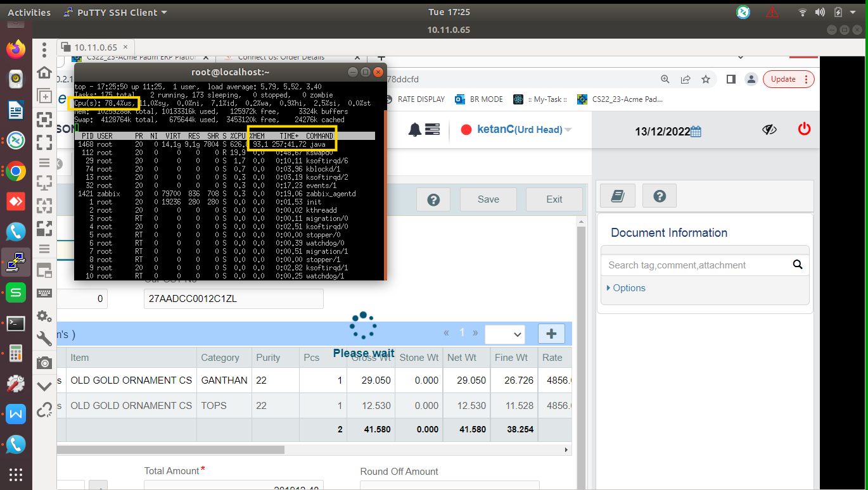Image resolution: width=868 pixels, height=490 pixels.
Task: Open the calendar date picker icon
Action: click(696, 131)
